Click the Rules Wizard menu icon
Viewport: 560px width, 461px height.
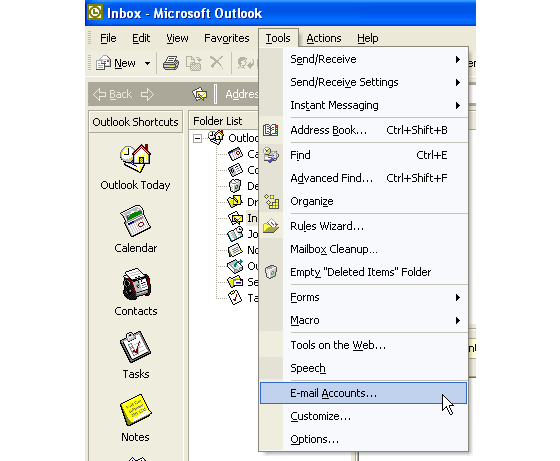pos(271,226)
